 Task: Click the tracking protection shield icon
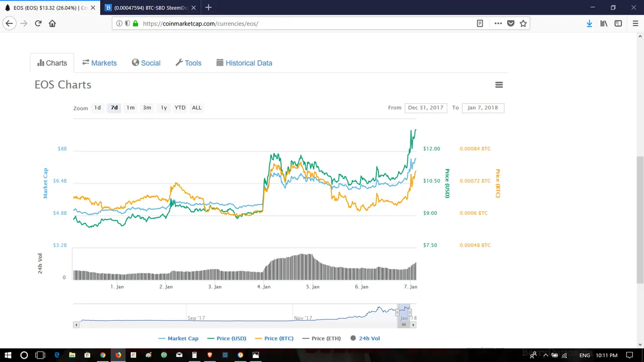point(127,23)
